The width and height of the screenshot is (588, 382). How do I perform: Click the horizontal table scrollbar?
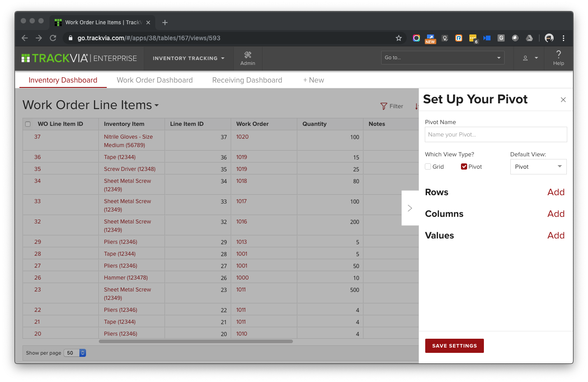point(195,341)
